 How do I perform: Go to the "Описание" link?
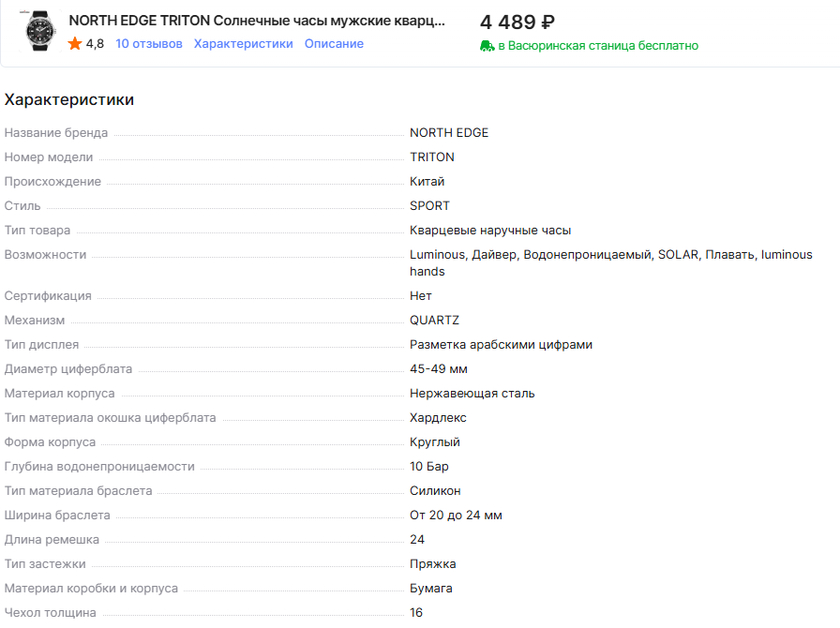pyautogui.click(x=334, y=44)
